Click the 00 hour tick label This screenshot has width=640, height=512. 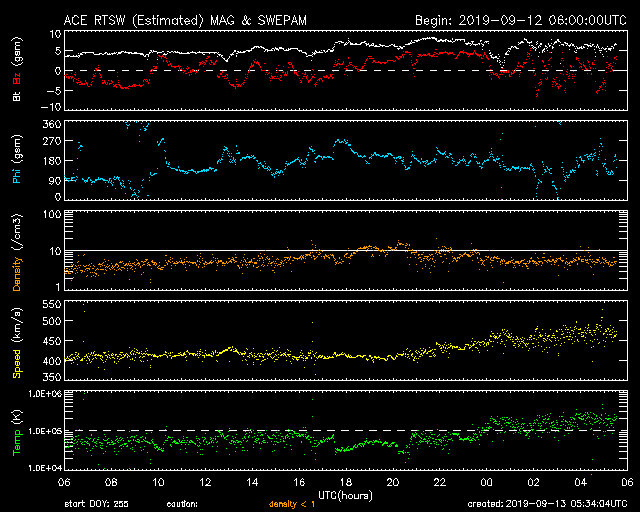pyautogui.click(x=487, y=482)
